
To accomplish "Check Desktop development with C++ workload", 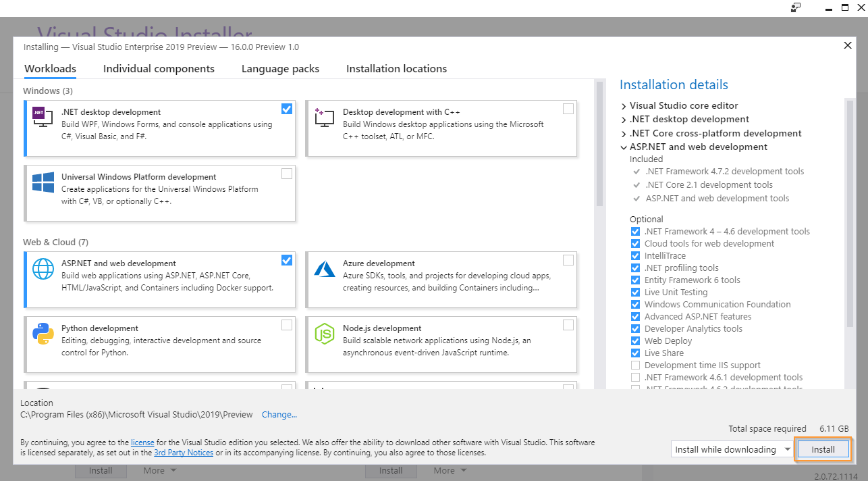I will click(568, 109).
